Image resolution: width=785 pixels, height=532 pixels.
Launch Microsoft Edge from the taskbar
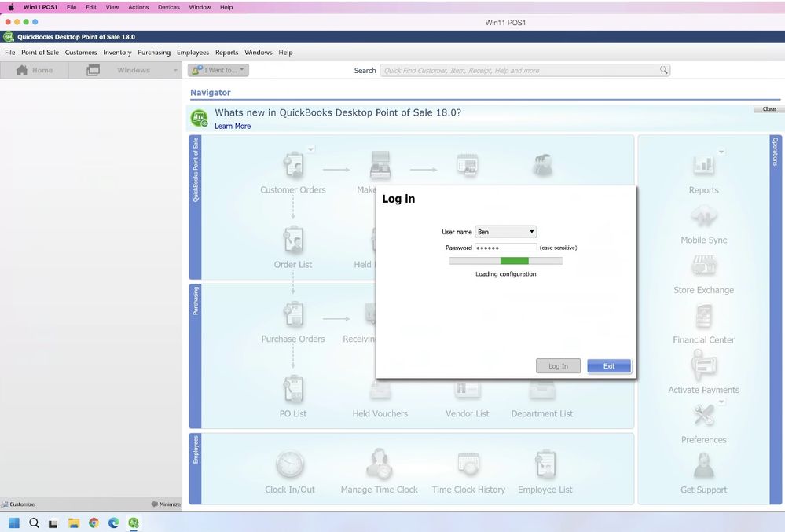(114, 523)
